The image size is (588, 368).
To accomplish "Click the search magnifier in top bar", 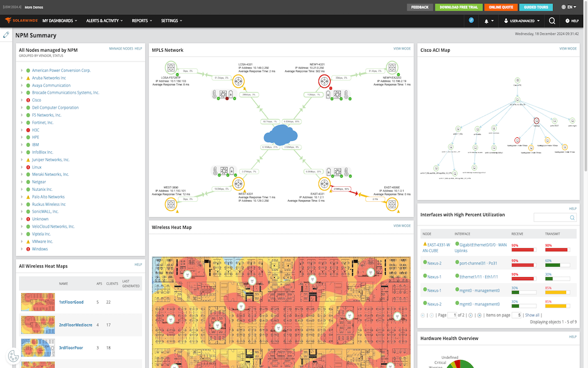I will [x=552, y=21].
